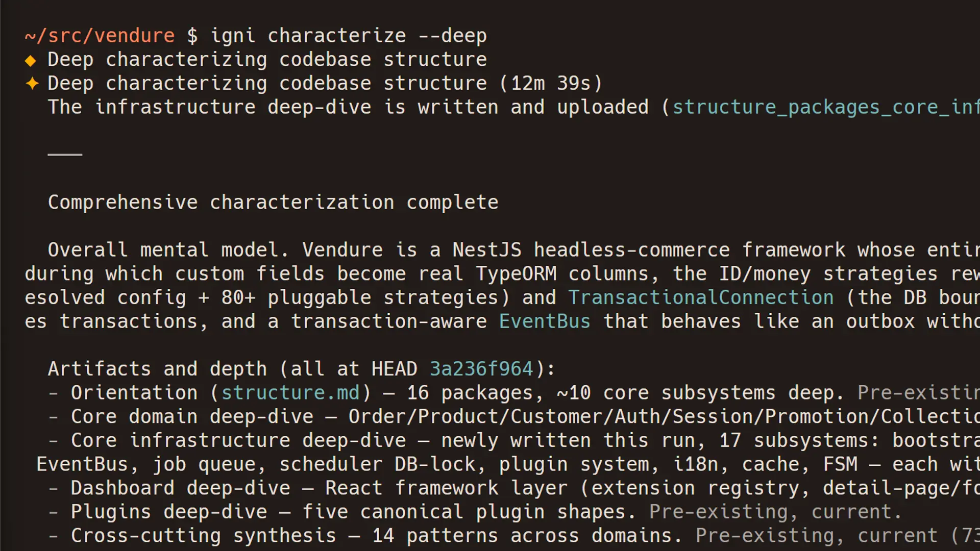This screenshot has width=980, height=551.
Task: Click the text 'Artifacts and depth'
Action: click(157, 369)
